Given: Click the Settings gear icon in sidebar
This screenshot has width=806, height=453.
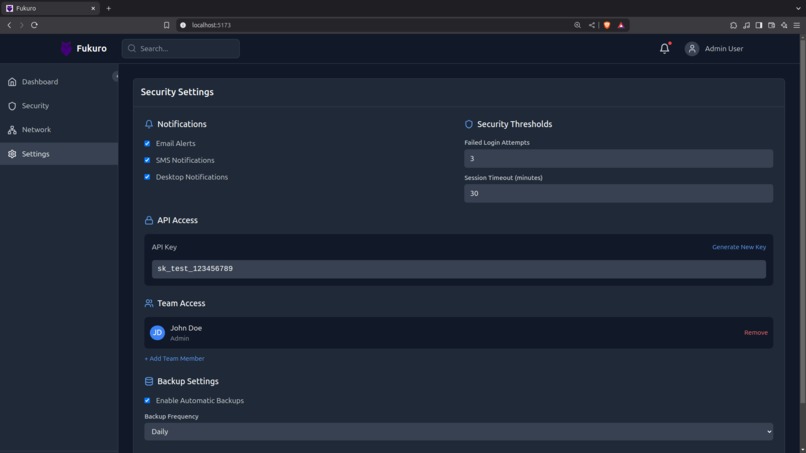Looking at the screenshot, I should coord(12,154).
